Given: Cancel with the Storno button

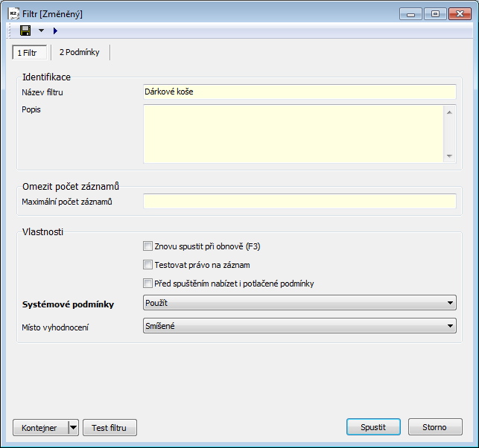Looking at the screenshot, I should (x=435, y=427).
